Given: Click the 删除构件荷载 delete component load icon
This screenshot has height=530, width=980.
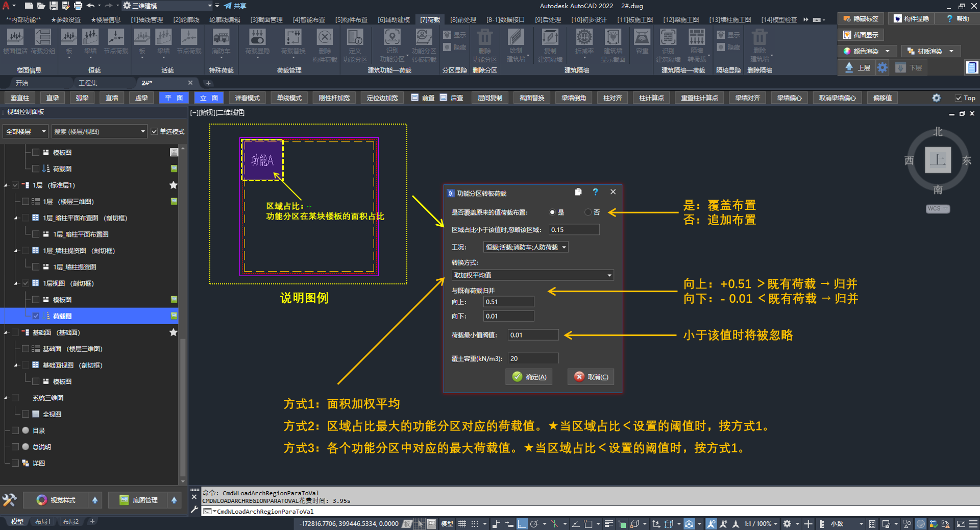Looking at the screenshot, I should pyautogui.click(x=325, y=38).
